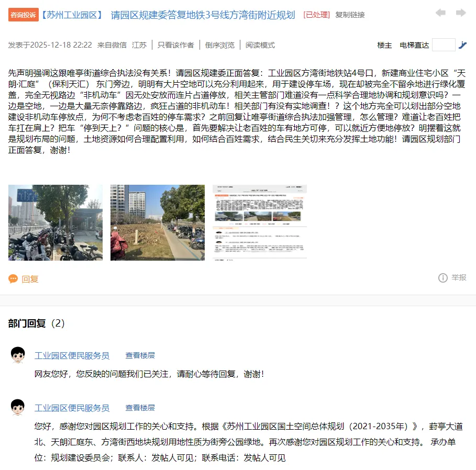Switch to 阅读模式 reading mode

coord(260,45)
